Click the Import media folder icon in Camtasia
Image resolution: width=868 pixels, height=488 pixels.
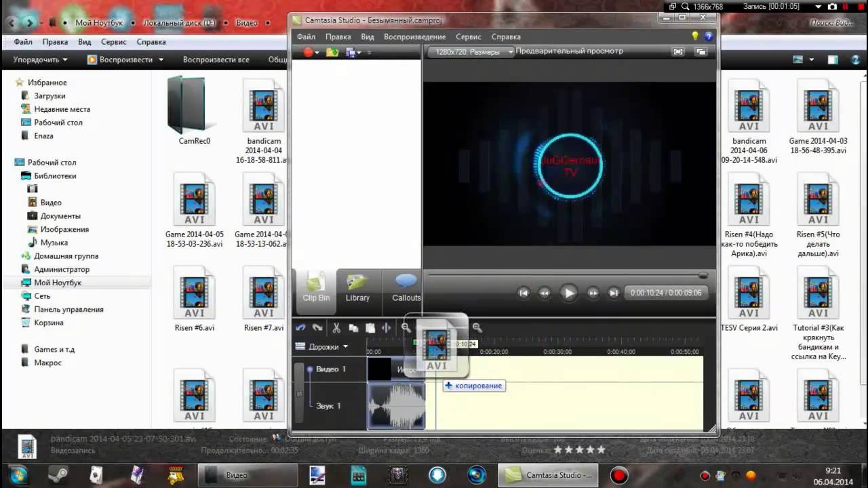click(332, 52)
